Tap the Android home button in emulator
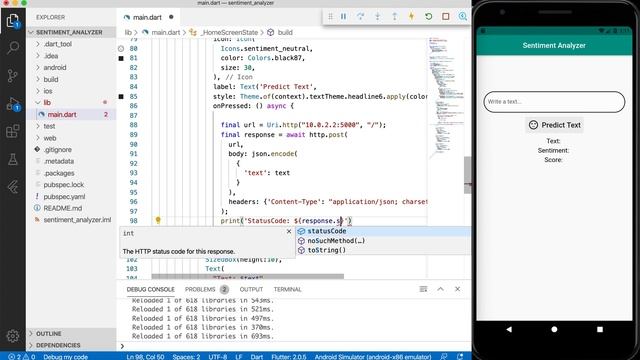 (554, 329)
